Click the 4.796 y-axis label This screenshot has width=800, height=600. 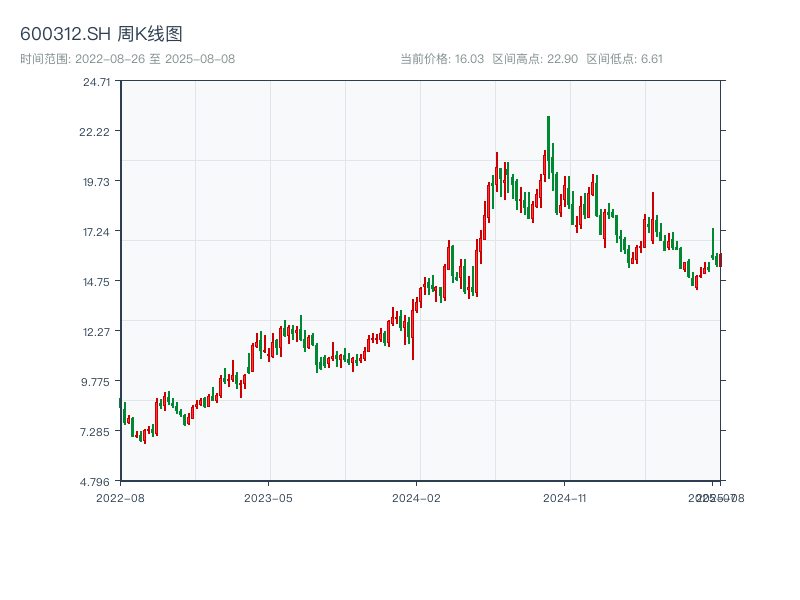coord(96,482)
